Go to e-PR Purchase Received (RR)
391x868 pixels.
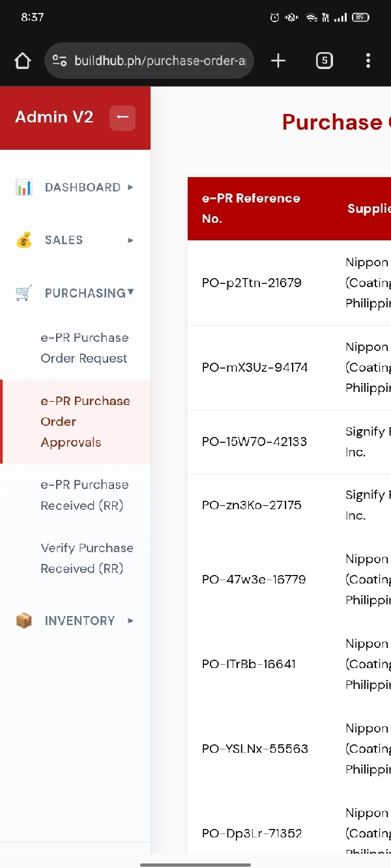tap(84, 495)
